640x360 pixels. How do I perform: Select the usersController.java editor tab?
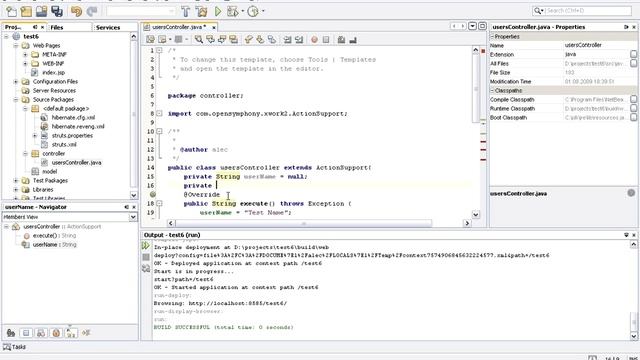click(x=179, y=27)
